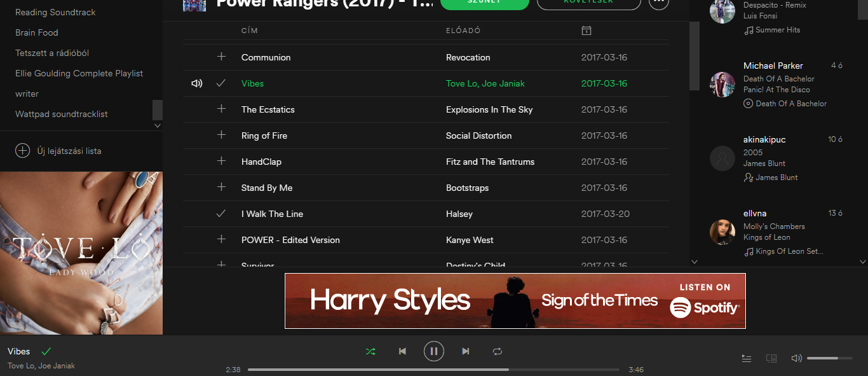Open the devices available menu

[771, 358]
